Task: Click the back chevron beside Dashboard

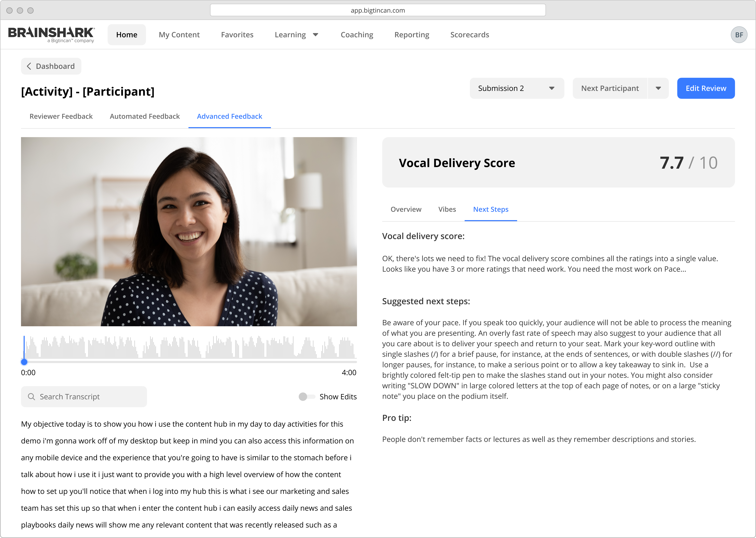Action: [x=29, y=66]
